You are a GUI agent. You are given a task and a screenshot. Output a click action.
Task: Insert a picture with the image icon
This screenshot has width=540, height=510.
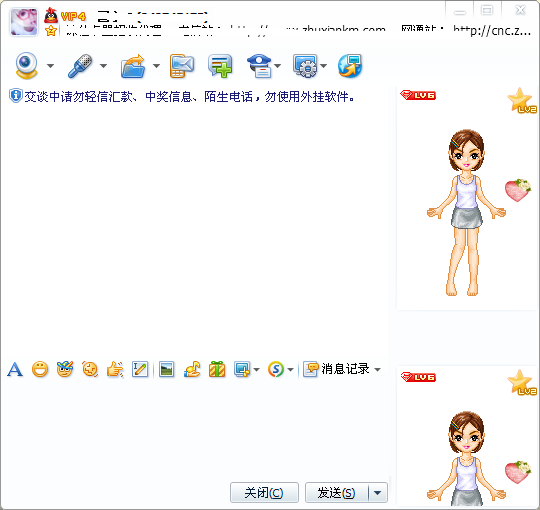tap(167, 370)
